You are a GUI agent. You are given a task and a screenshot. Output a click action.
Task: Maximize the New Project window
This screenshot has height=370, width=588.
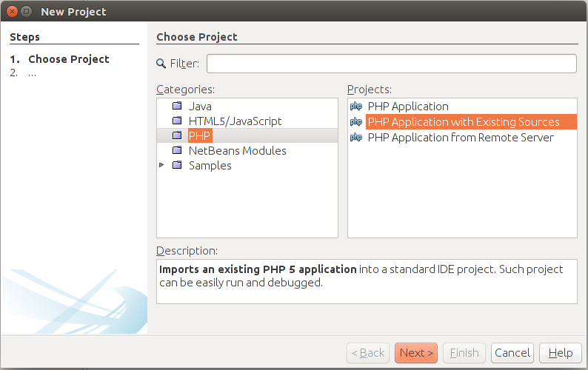pos(26,11)
